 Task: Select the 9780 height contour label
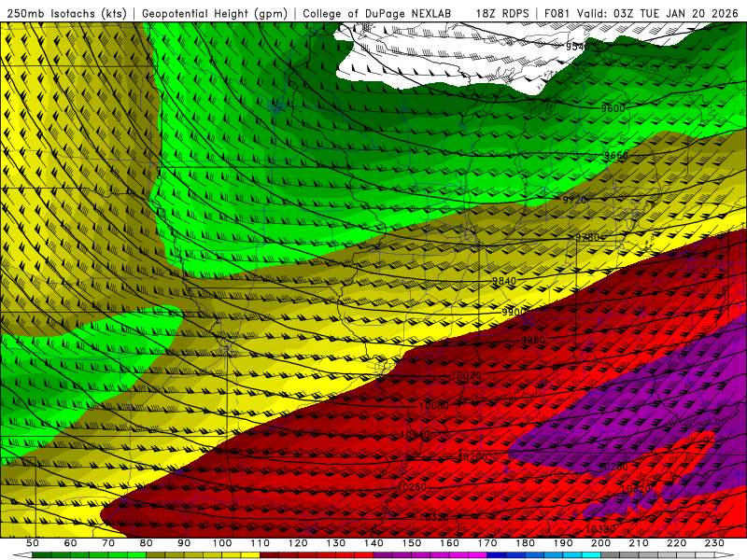click(587, 237)
